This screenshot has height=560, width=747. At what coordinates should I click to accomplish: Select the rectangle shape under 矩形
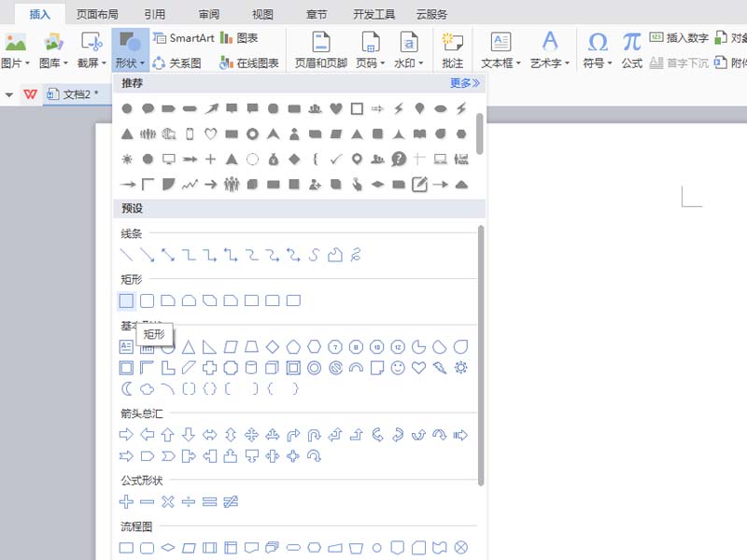tap(126, 301)
